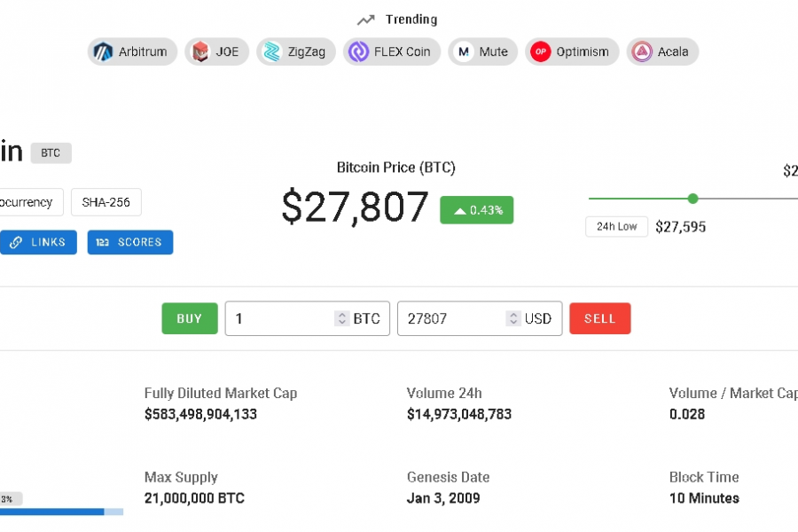798x532 pixels.
Task: Click the Mute coin logo icon
Action: coord(464,51)
